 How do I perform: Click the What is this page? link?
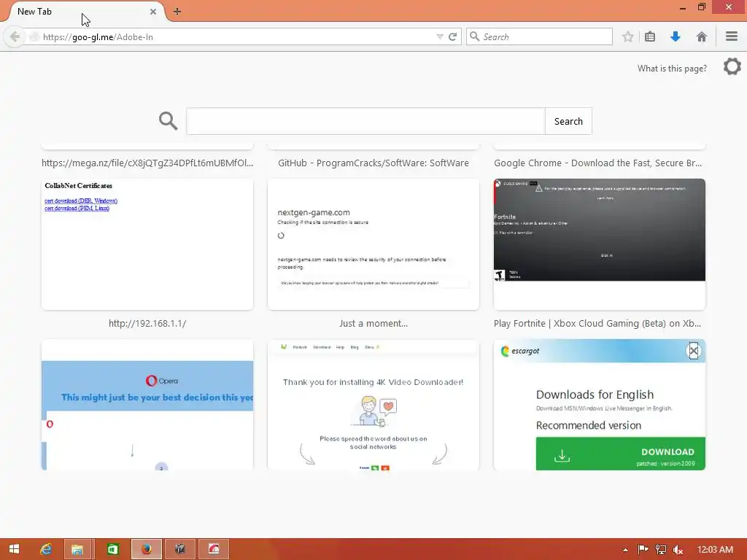(x=672, y=69)
